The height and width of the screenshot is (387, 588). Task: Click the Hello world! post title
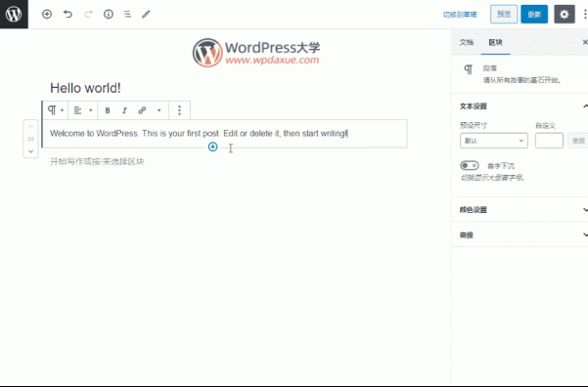pos(85,88)
